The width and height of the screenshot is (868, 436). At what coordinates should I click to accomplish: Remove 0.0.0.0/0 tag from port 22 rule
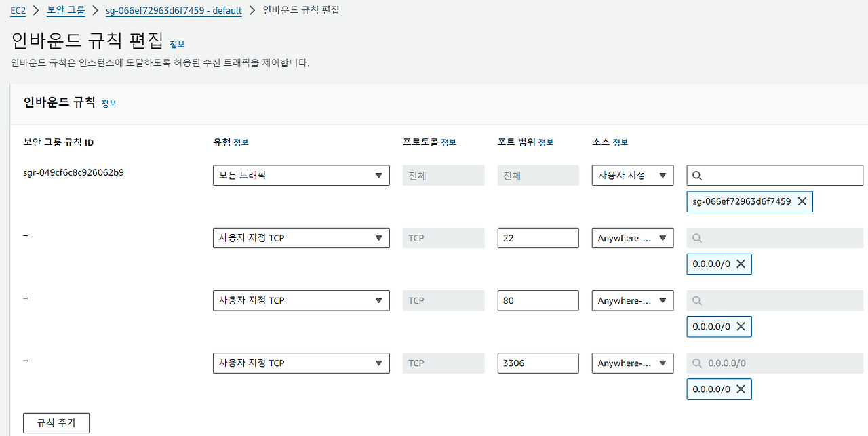(x=741, y=264)
